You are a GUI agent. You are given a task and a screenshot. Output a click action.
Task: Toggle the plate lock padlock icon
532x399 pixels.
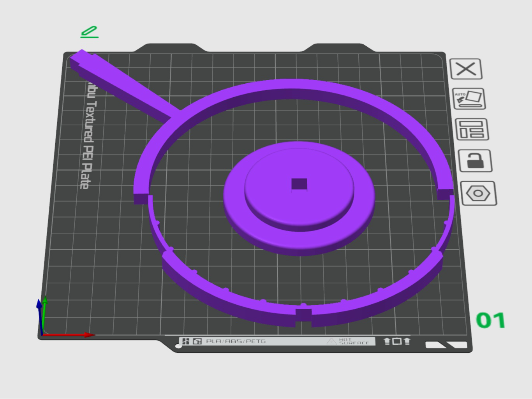pos(475,160)
